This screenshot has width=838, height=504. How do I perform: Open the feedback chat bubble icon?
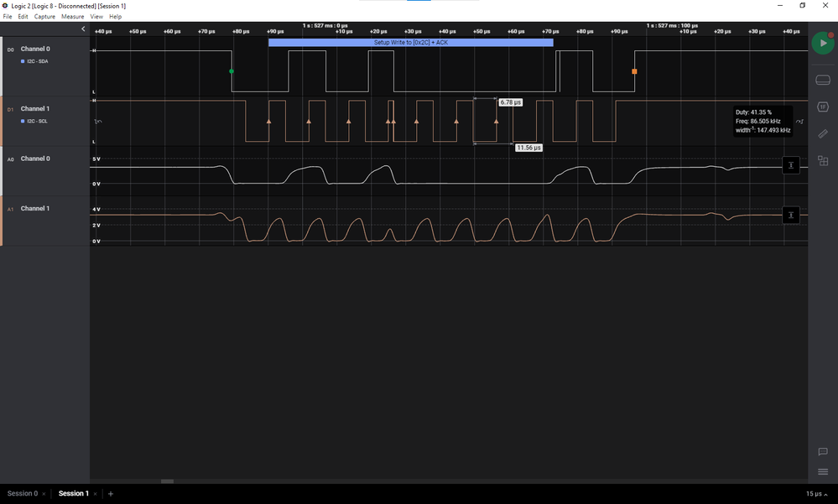[823, 452]
